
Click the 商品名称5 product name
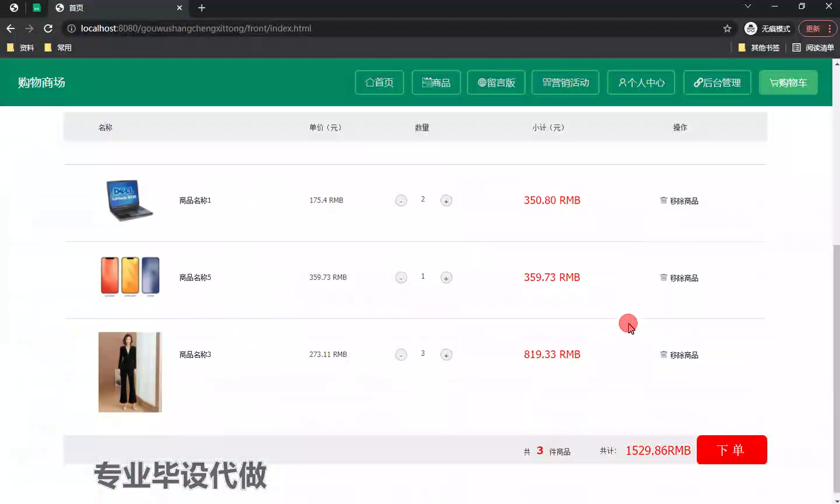tap(195, 278)
